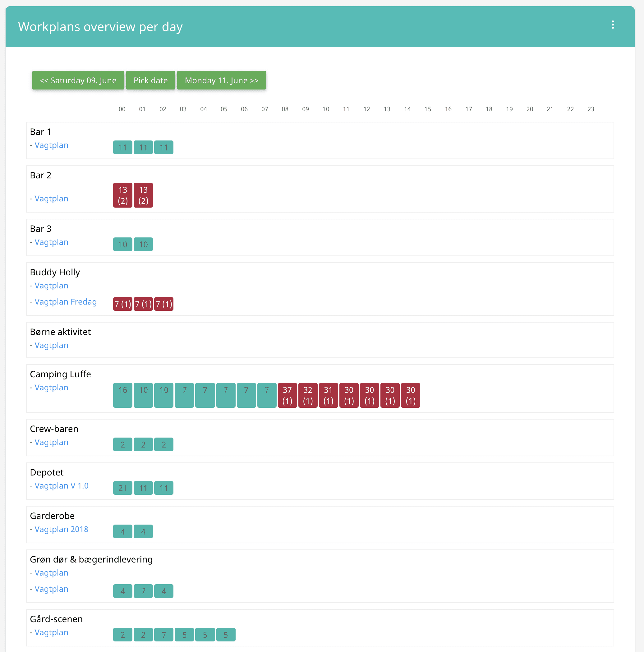
Task: Open Buddy Holly Vagtplan Fredag link
Action: [66, 302]
